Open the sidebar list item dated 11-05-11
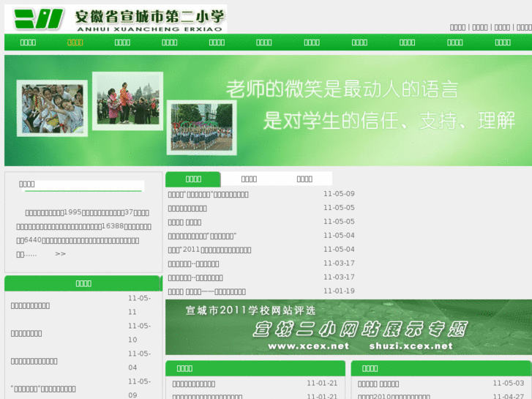Image resolution: width=532 pixels, height=399 pixels. pyautogui.click(x=30, y=305)
